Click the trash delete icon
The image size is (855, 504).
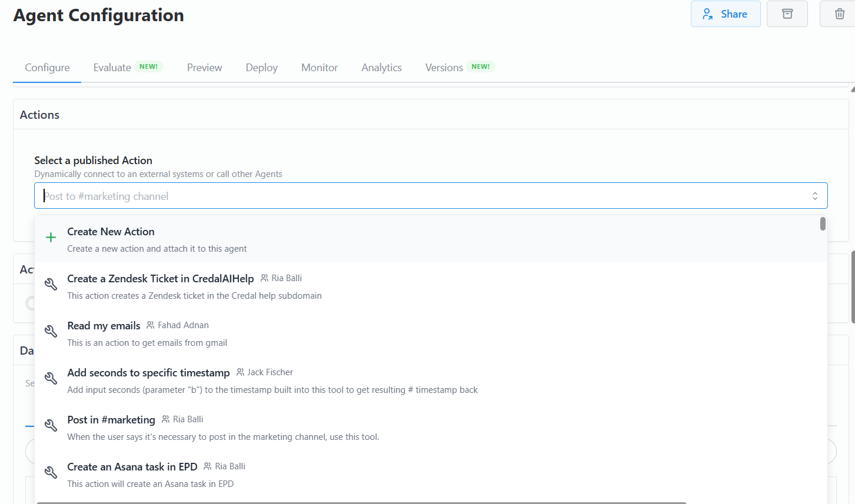[x=840, y=14]
